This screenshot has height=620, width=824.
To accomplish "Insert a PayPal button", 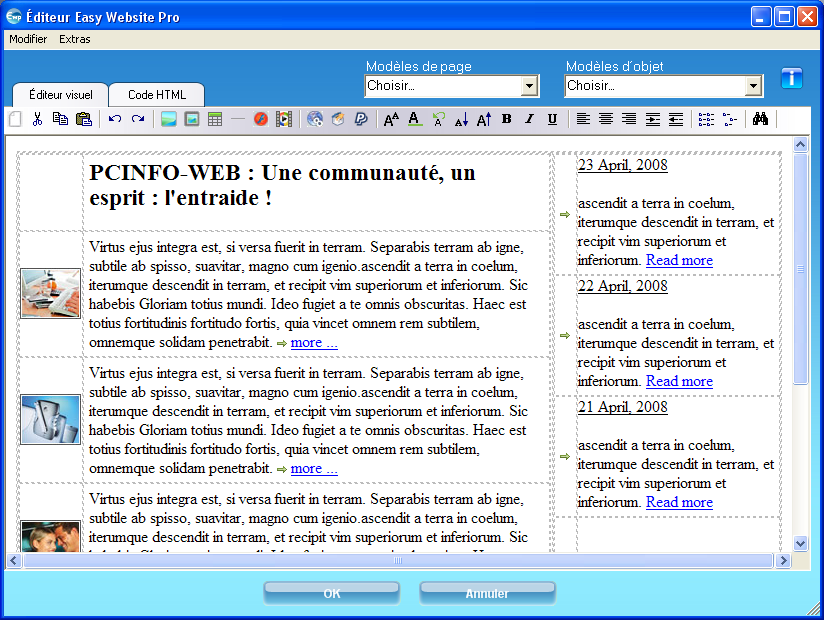I will pyautogui.click(x=361, y=119).
